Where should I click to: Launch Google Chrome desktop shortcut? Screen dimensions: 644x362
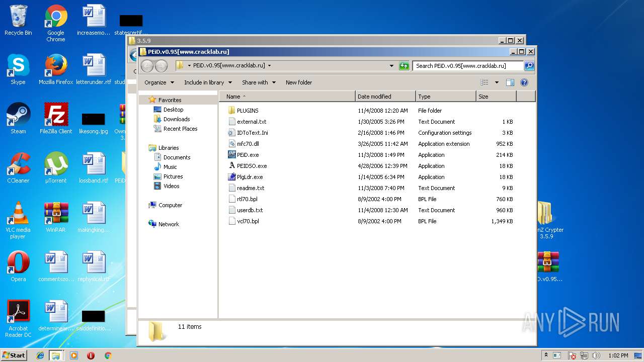56,24
